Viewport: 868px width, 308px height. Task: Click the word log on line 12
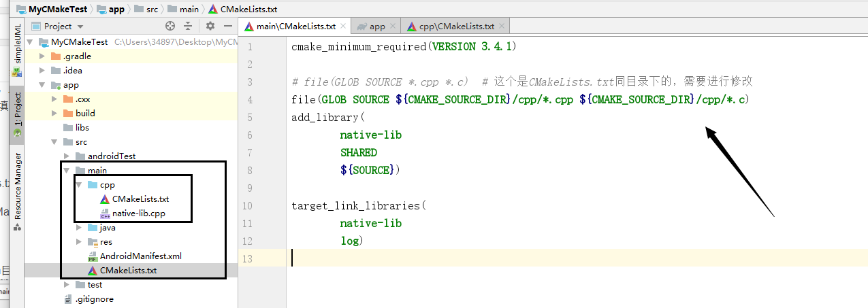pos(350,241)
